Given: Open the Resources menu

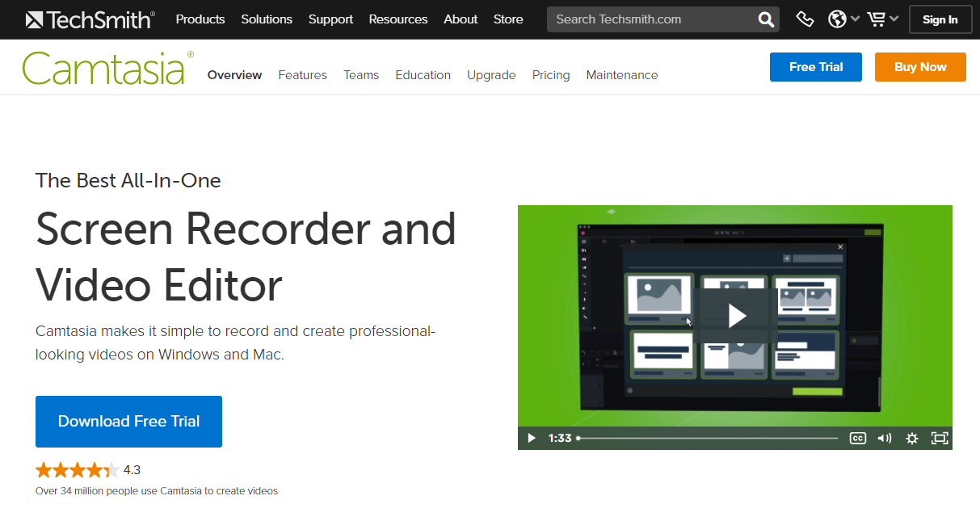Looking at the screenshot, I should pos(398,19).
